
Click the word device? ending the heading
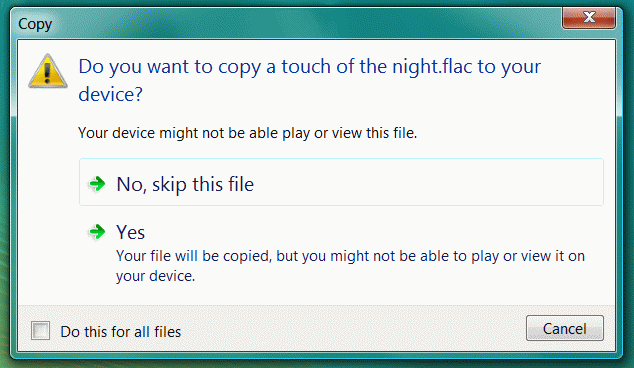point(110,95)
